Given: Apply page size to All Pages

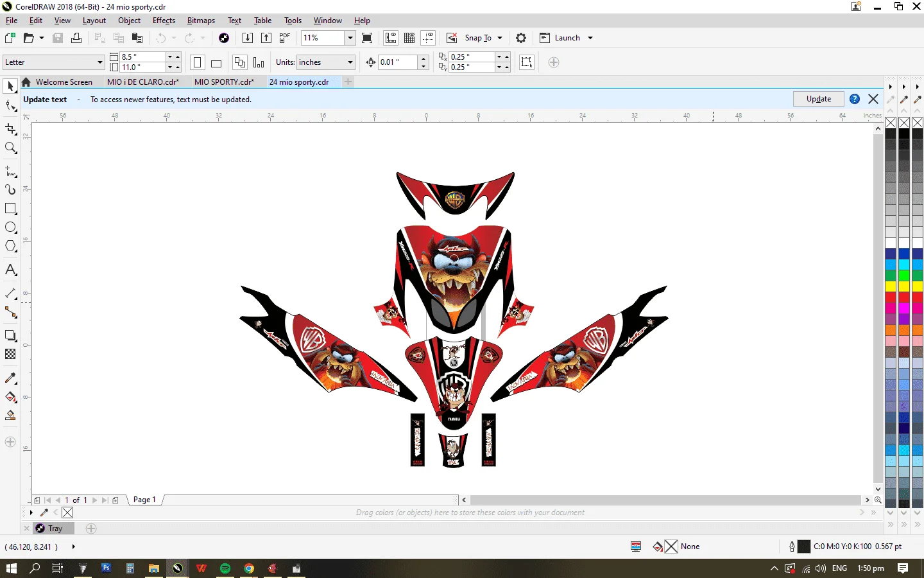Looking at the screenshot, I should [240, 62].
